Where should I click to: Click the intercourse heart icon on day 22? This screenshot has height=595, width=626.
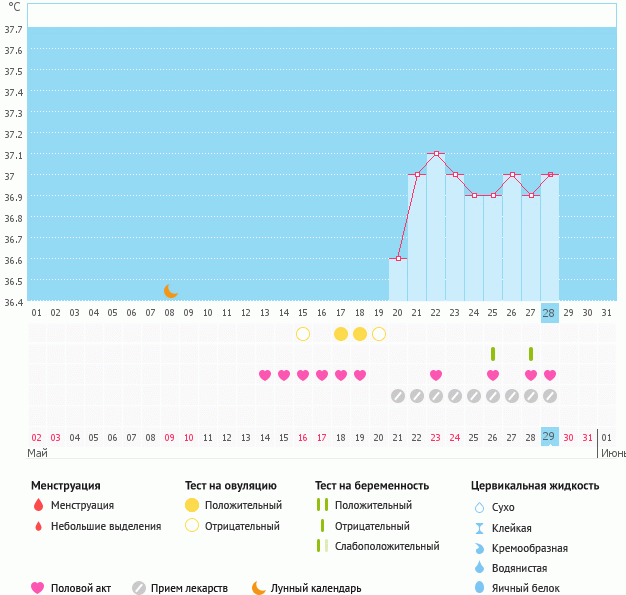(436, 375)
